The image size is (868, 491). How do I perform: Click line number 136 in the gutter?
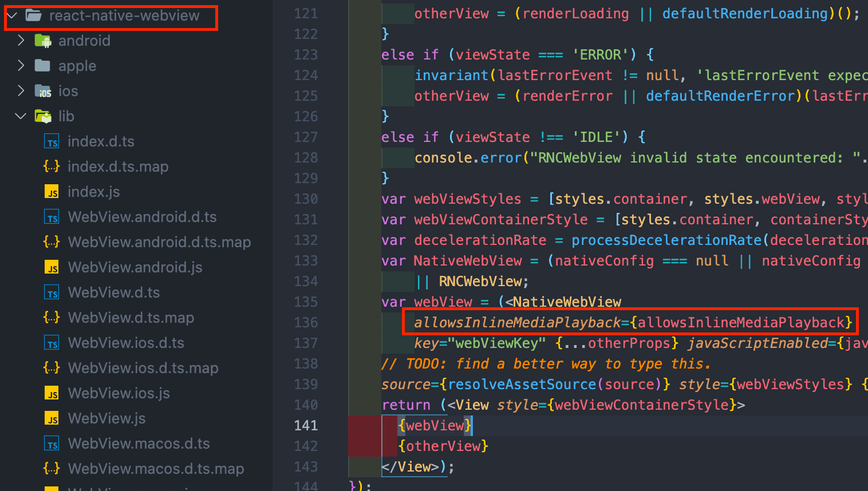click(x=306, y=322)
